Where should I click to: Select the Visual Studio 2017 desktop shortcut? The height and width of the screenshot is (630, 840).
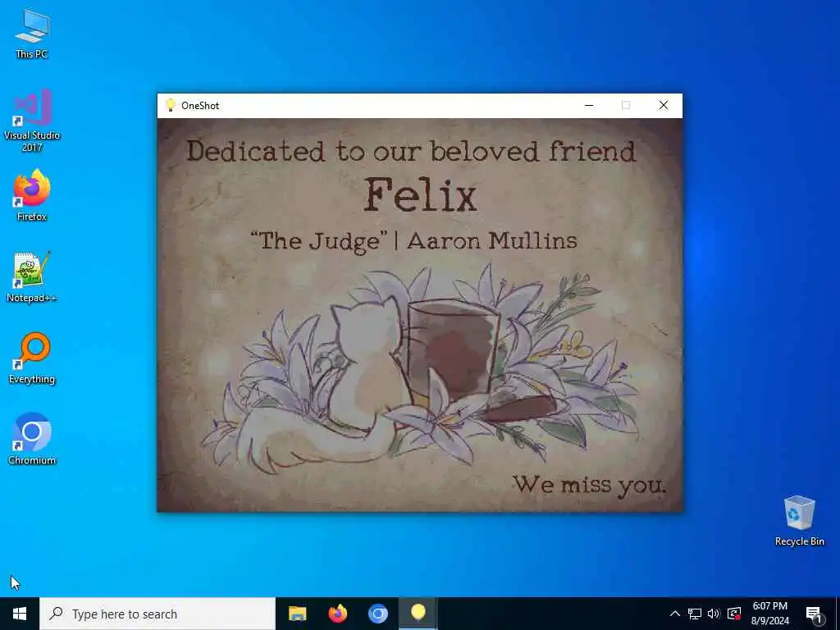[x=32, y=120]
